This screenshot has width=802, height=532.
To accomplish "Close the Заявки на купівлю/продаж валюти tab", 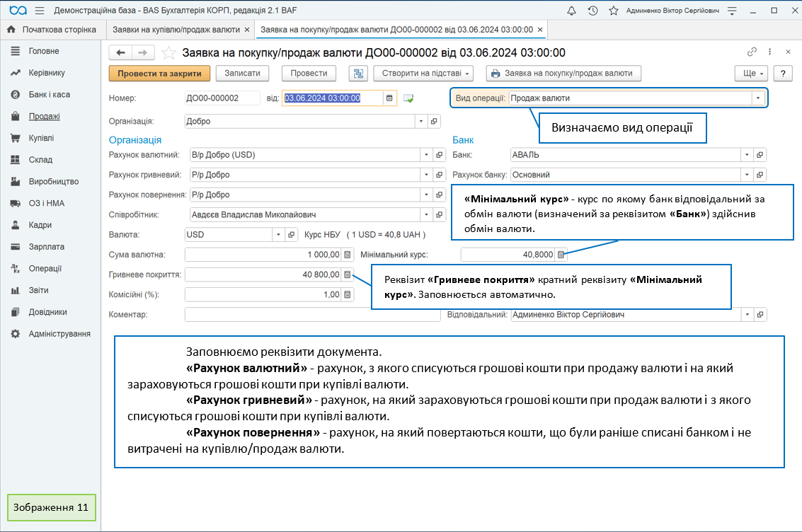I will (x=247, y=30).
